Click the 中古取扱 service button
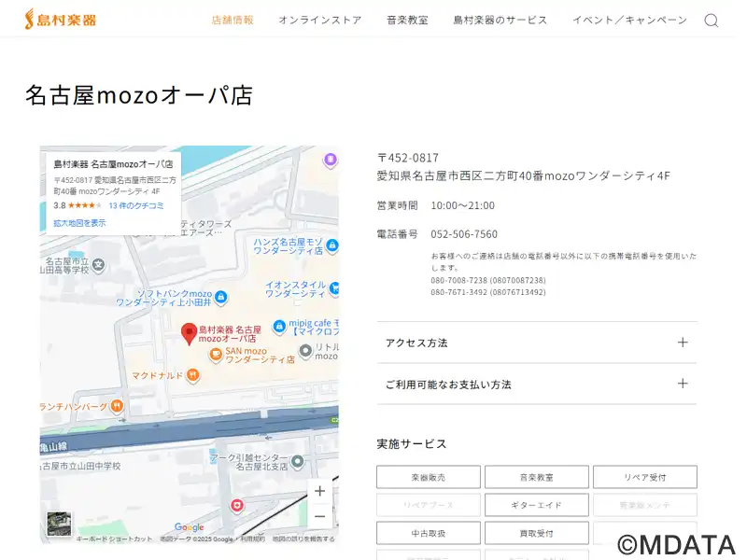 (x=429, y=533)
